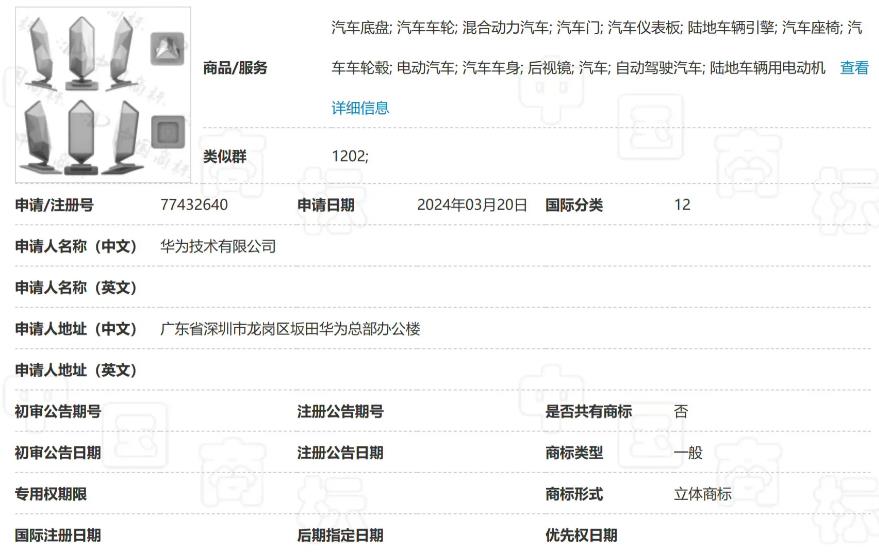The width and height of the screenshot is (879, 552).
Task: Click the 商标形式 label
Action: (x=574, y=494)
